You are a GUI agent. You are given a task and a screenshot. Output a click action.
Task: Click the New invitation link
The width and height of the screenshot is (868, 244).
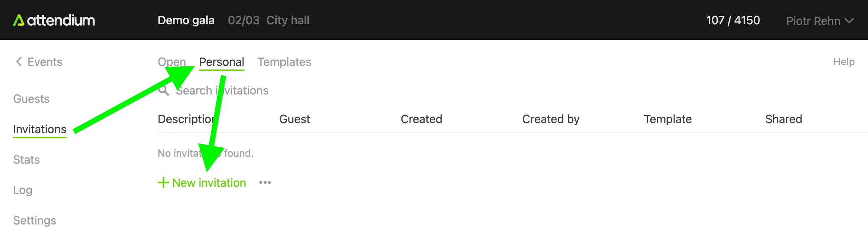(x=209, y=183)
